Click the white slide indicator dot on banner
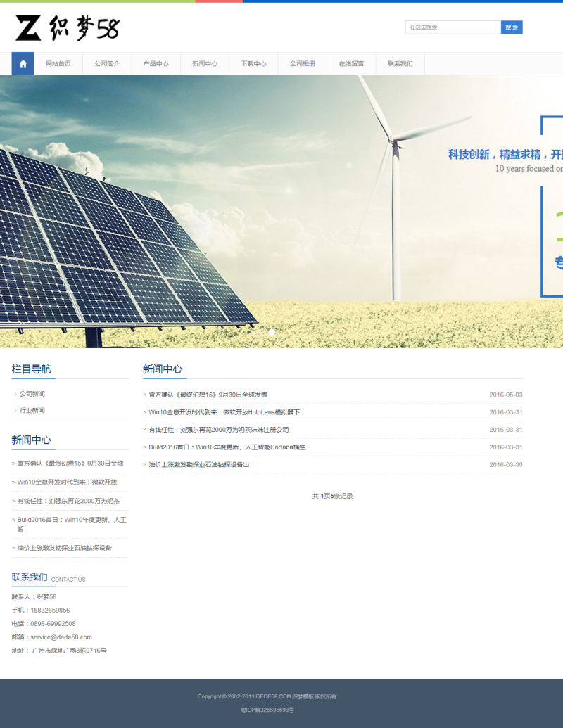Viewport: 563px width, 728px height. click(272, 332)
